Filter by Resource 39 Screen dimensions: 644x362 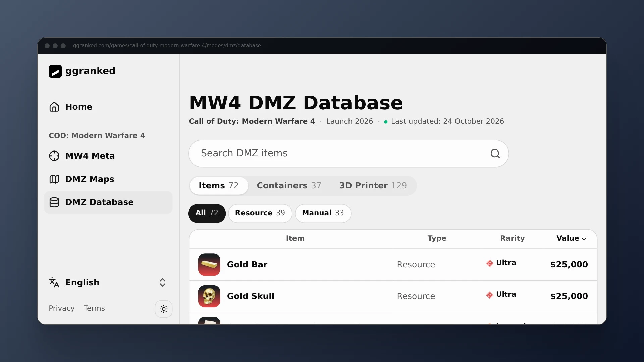click(x=260, y=213)
